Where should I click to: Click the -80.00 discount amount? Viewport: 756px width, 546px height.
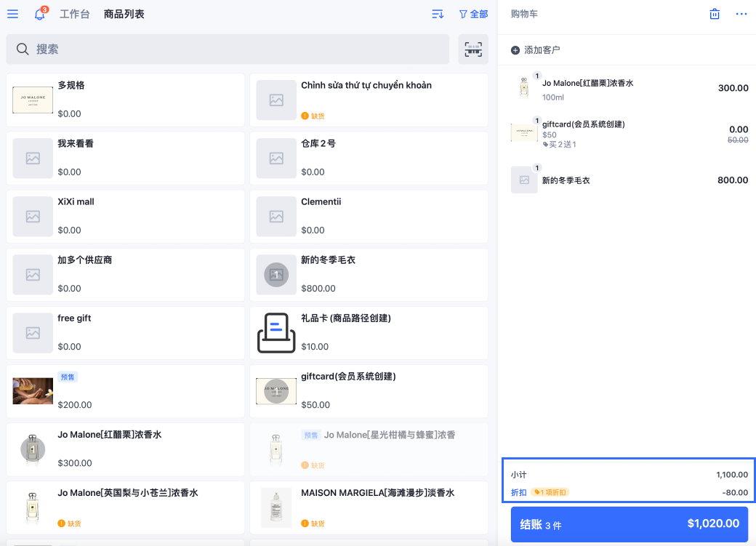coord(735,492)
